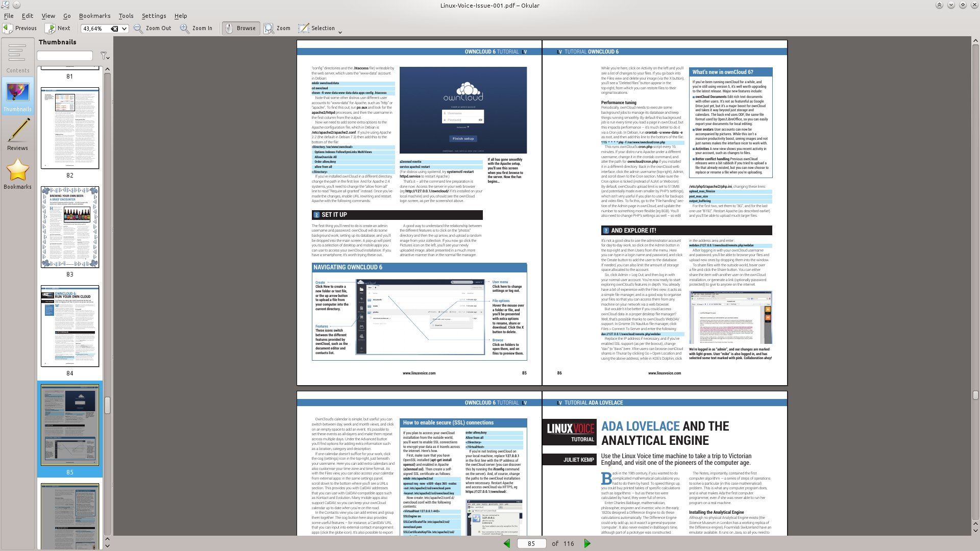Click 'Performance tuning' subheading on page 86
Image resolution: width=980 pixels, height=551 pixels.
619,103
